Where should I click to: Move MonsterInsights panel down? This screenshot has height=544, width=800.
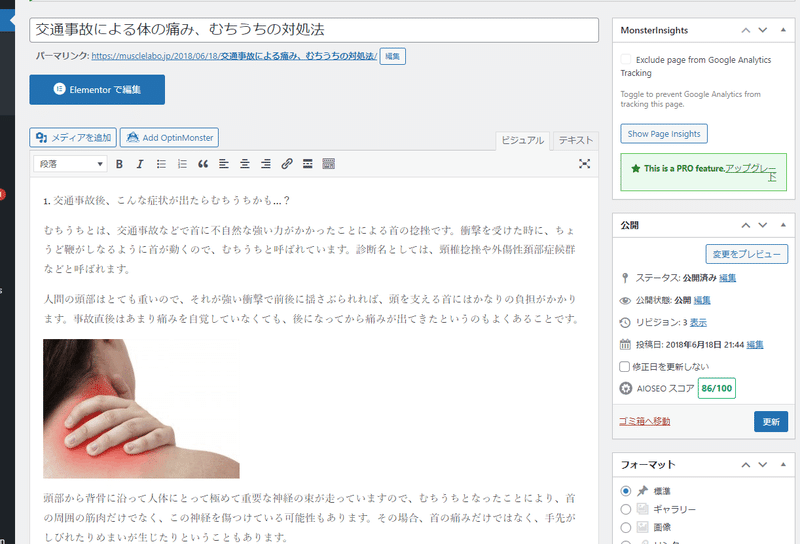tap(763, 30)
